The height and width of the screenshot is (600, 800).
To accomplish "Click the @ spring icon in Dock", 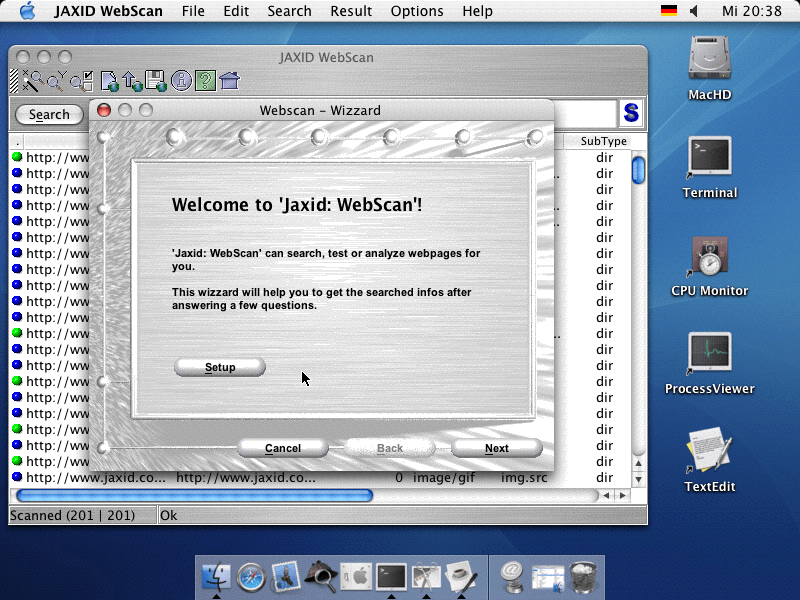I will point(512,578).
